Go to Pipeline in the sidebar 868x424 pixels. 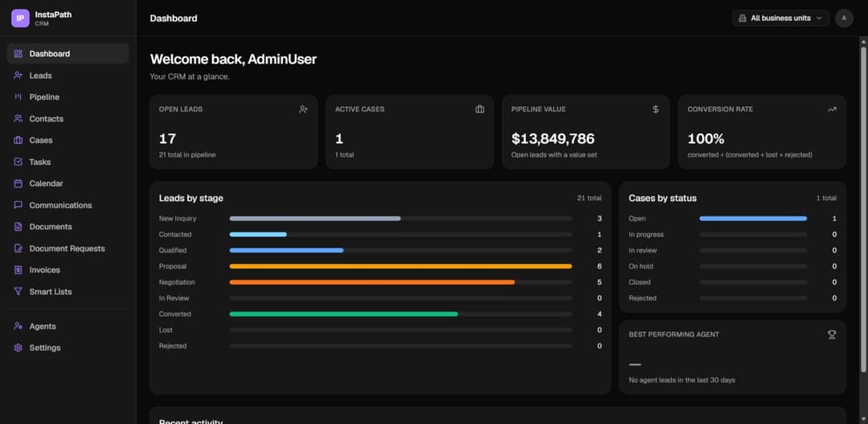[44, 97]
